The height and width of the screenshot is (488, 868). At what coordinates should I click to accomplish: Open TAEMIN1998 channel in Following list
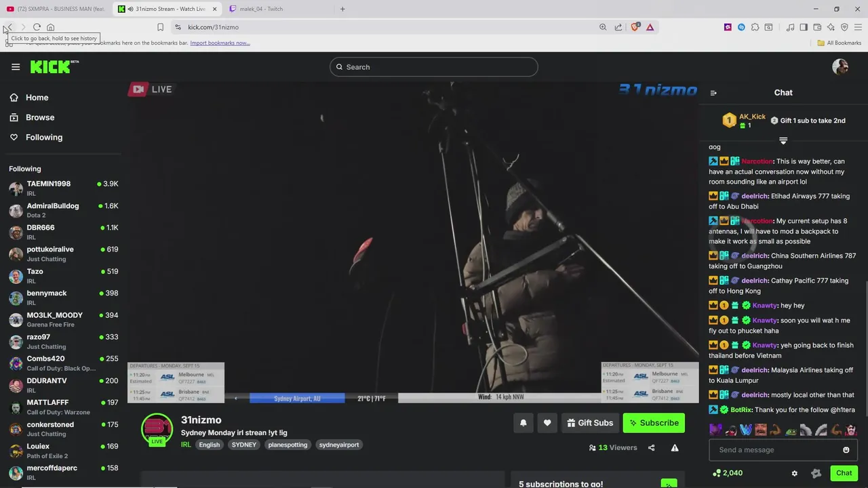(x=64, y=188)
